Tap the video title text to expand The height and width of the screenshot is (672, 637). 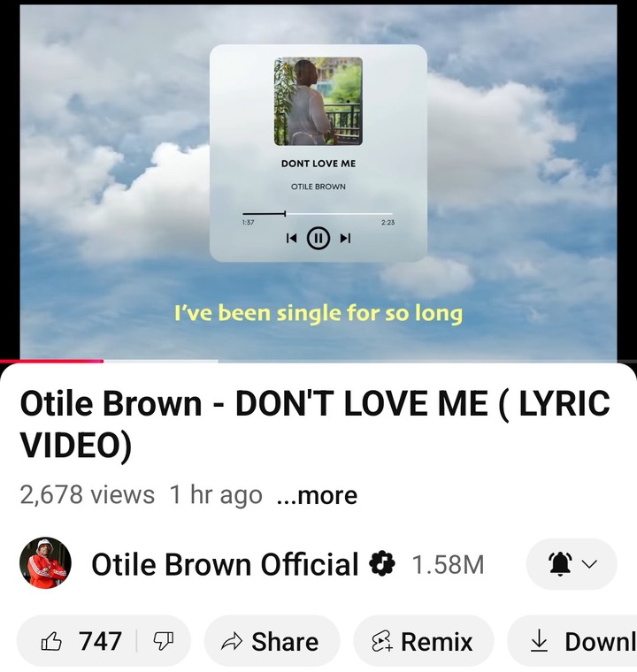[x=315, y=424]
